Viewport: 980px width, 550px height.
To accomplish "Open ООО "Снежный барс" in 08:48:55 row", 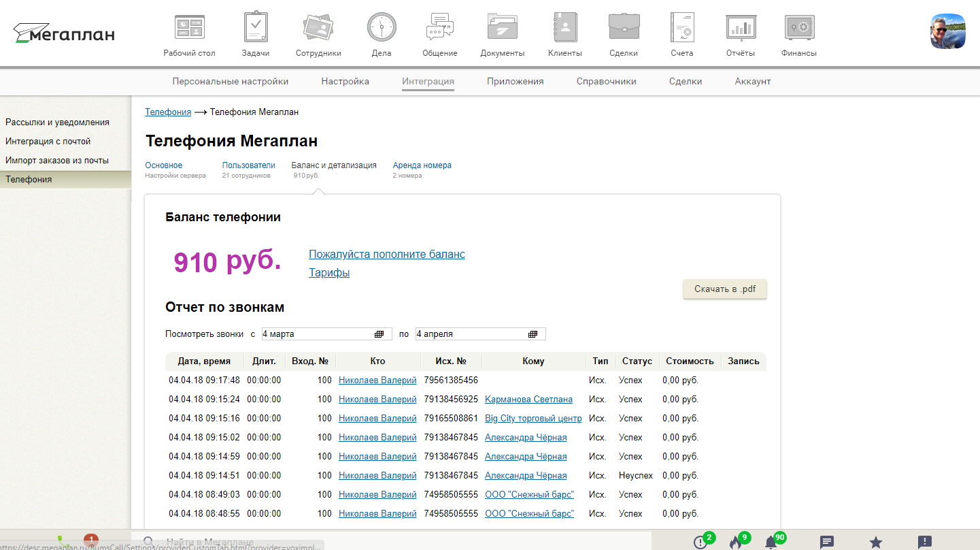I will click(529, 514).
